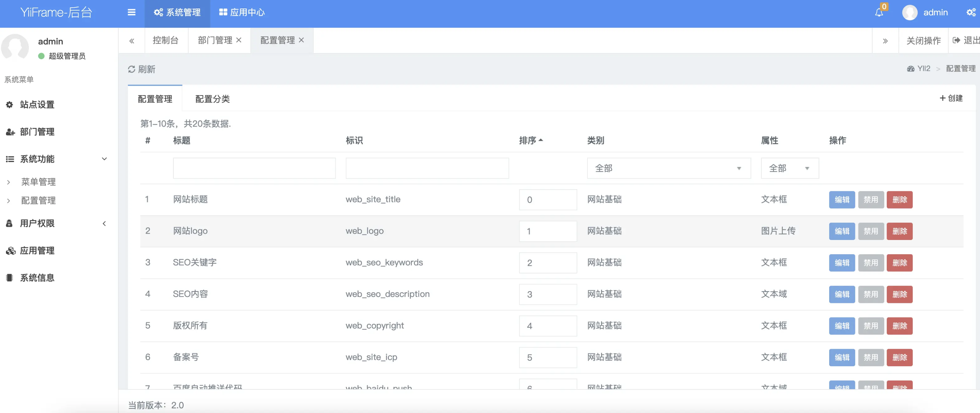Image resolution: width=980 pixels, height=413 pixels.
Task: Click web_seo_description identifier cell
Action: [387, 294]
